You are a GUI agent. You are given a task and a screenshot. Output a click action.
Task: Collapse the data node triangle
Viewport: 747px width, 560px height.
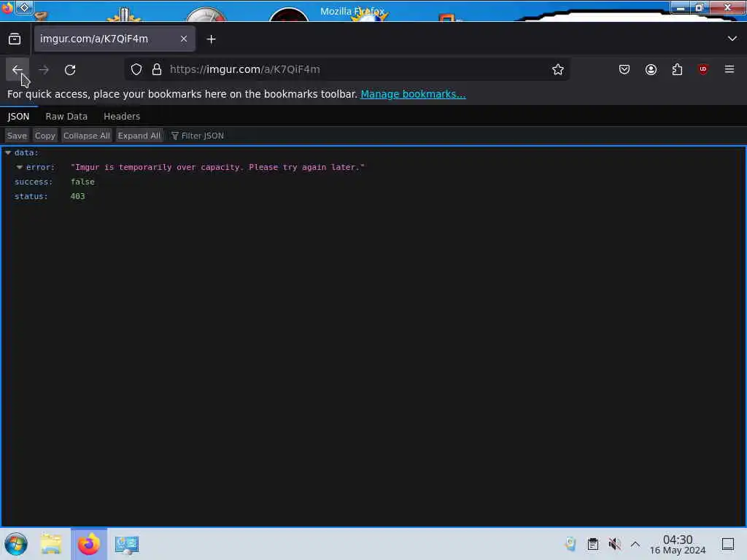tap(7, 153)
